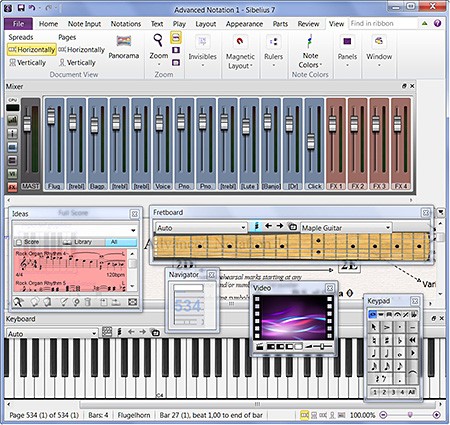Open the Window dropdown
Image resolution: width=450 pixels, height=425 pixels.
379,50
